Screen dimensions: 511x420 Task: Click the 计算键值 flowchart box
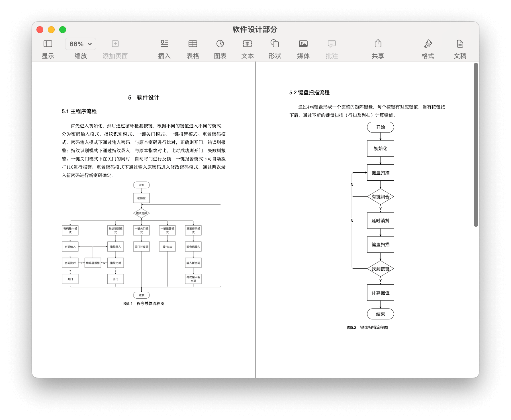(x=381, y=293)
